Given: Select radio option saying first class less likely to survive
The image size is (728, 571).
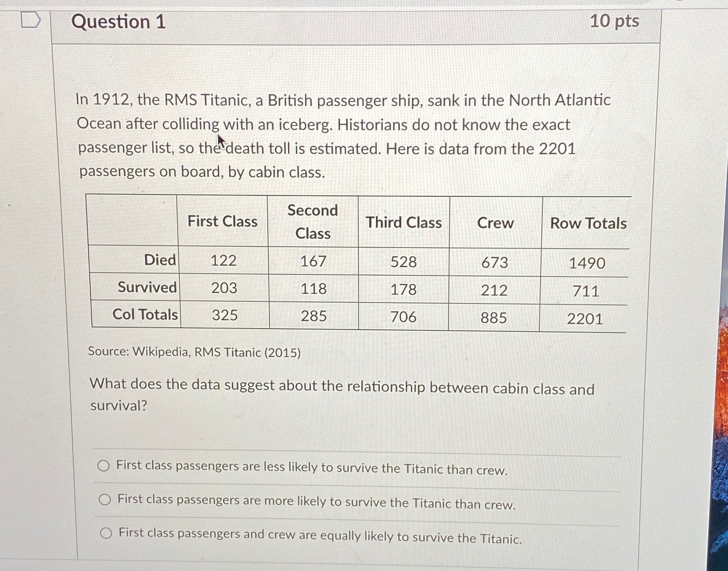Looking at the screenshot, I should coord(104,467).
